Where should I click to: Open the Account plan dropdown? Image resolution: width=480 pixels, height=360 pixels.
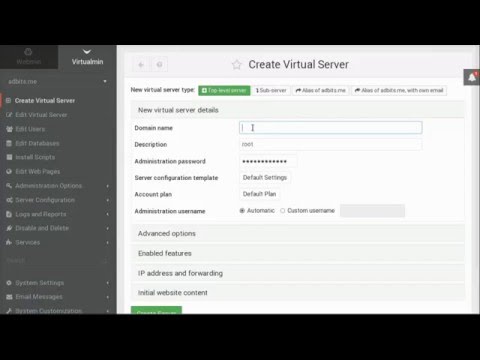click(259, 194)
